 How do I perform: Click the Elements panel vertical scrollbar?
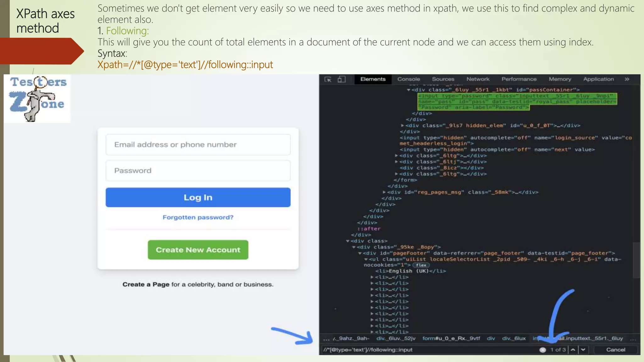pyautogui.click(x=636, y=260)
